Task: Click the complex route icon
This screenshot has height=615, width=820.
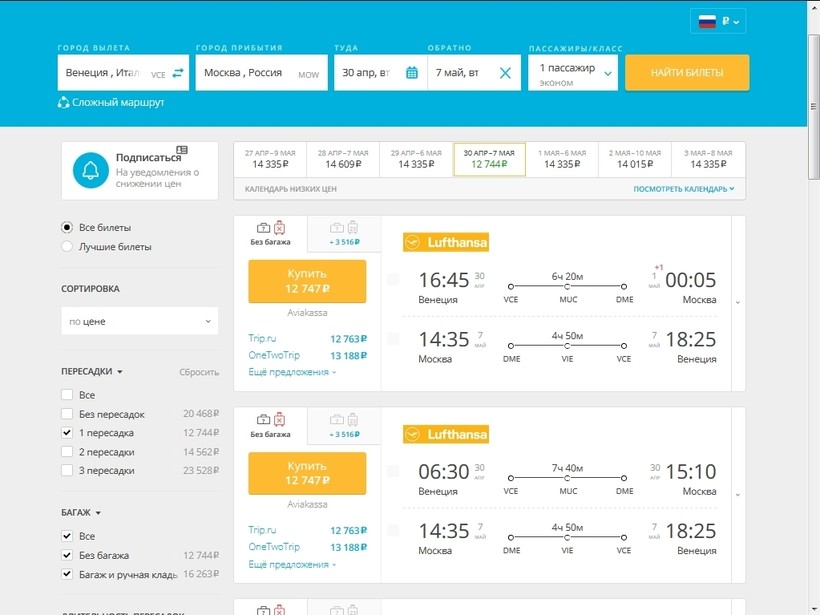Action: (x=64, y=102)
